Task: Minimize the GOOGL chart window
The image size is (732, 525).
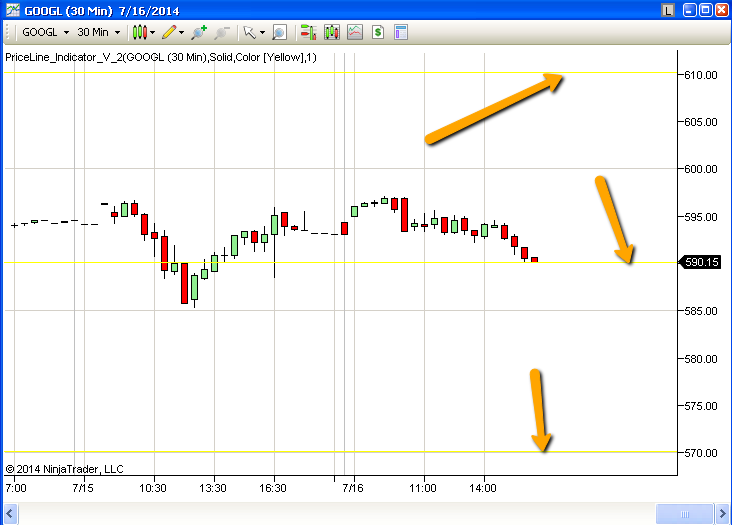Action: [x=690, y=10]
